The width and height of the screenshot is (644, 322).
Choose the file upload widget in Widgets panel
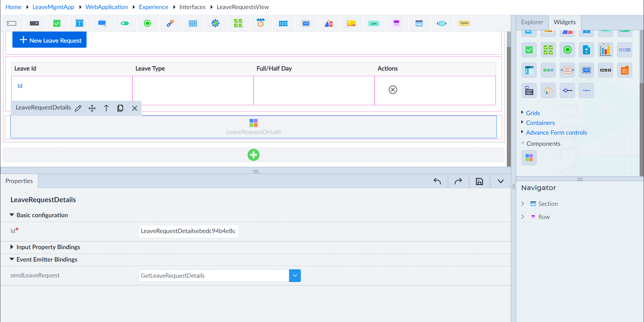tap(586, 50)
